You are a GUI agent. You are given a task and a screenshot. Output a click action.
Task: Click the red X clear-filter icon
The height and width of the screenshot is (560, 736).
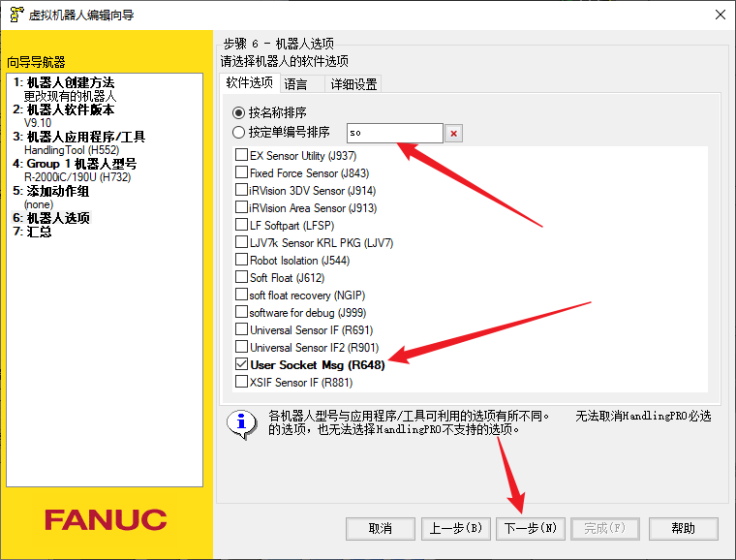pos(453,134)
